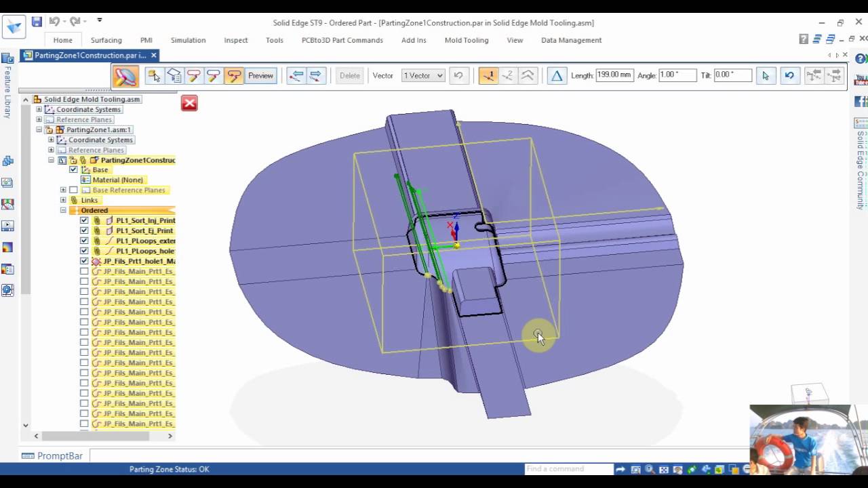Uncheck the Base checkbox

[x=73, y=169]
